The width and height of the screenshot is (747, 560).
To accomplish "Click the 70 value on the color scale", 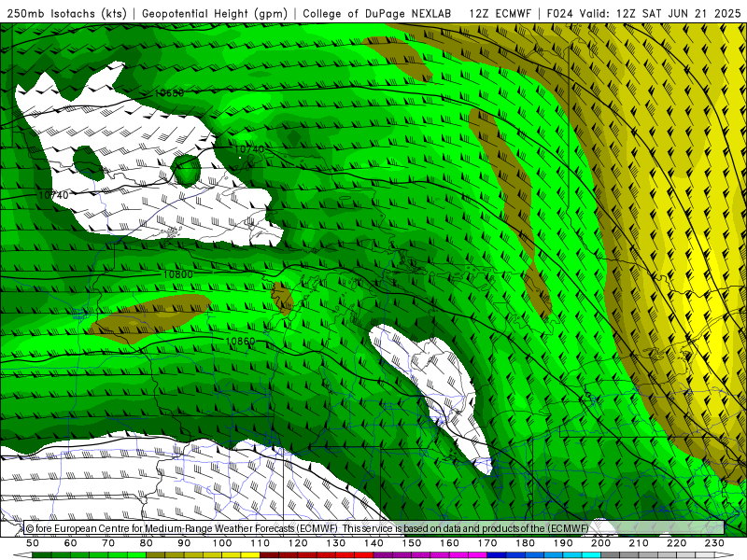I will pos(108,543).
